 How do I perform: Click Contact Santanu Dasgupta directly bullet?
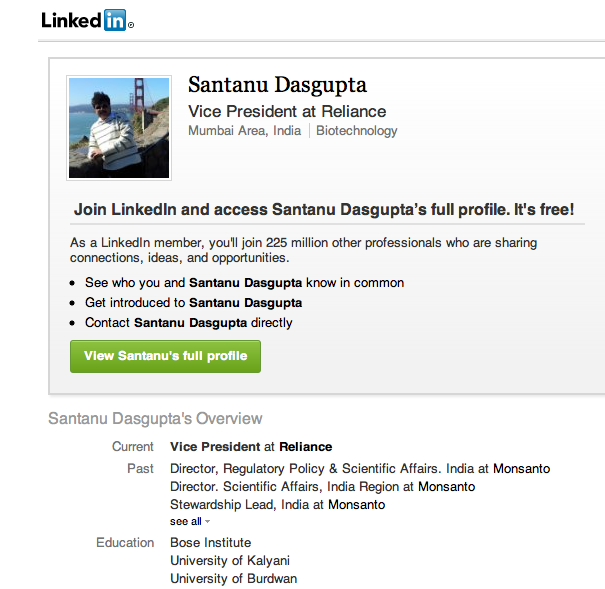tap(189, 323)
